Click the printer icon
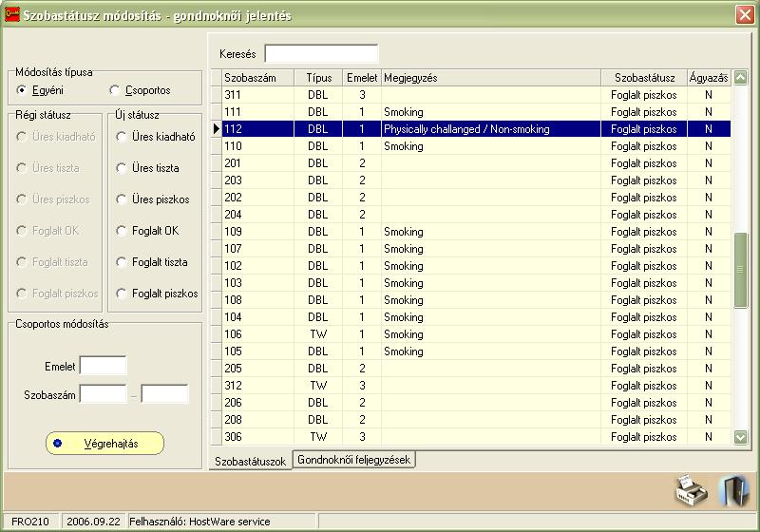The height and width of the screenshot is (532, 760). (x=692, y=491)
